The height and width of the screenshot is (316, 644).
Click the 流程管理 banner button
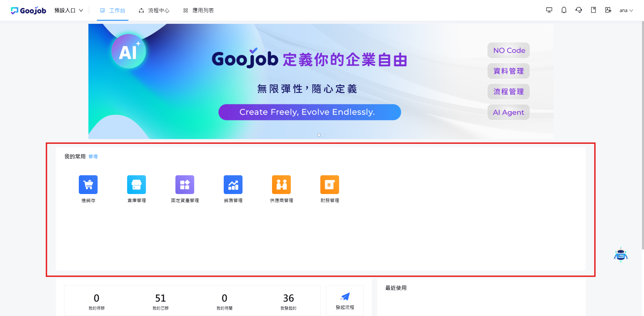click(x=509, y=91)
